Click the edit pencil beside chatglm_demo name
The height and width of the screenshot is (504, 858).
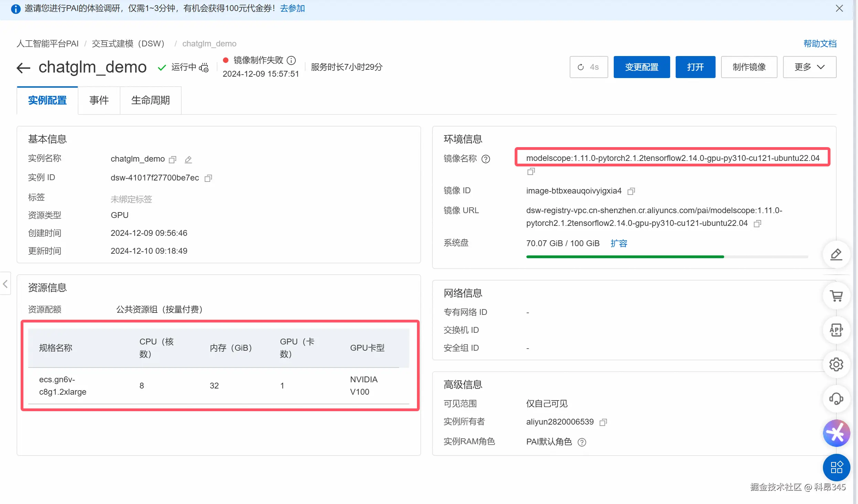(x=188, y=159)
